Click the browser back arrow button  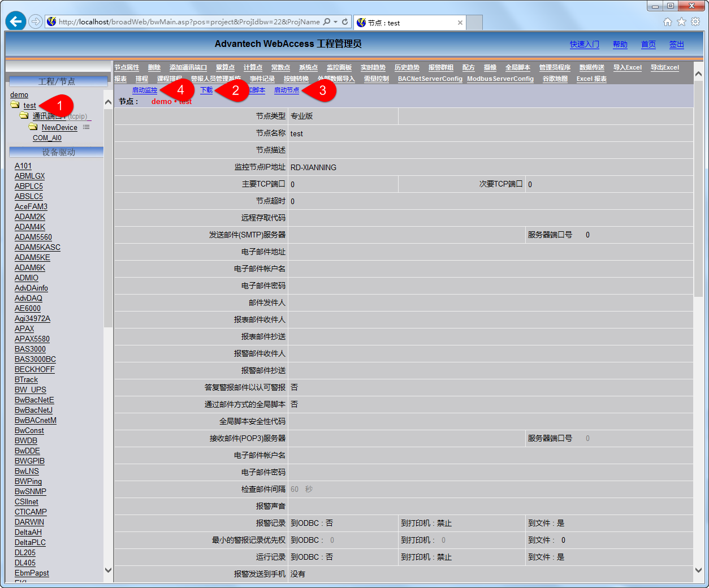click(16, 21)
